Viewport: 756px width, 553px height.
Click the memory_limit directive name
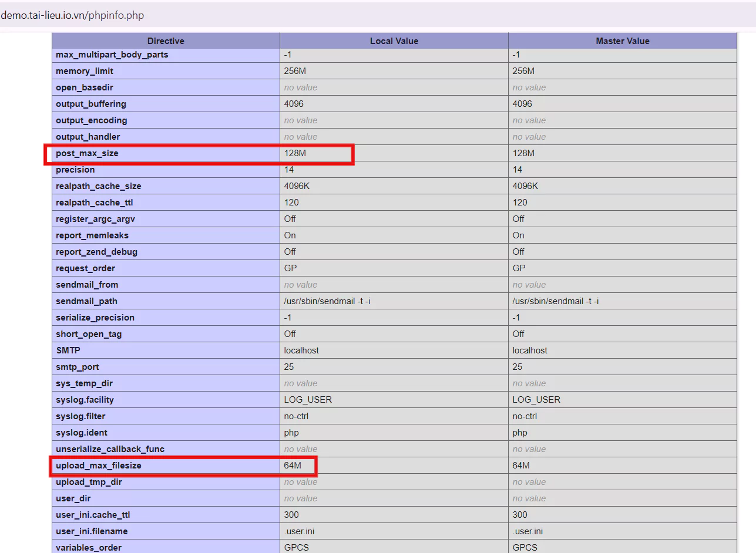tap(85, 71)
